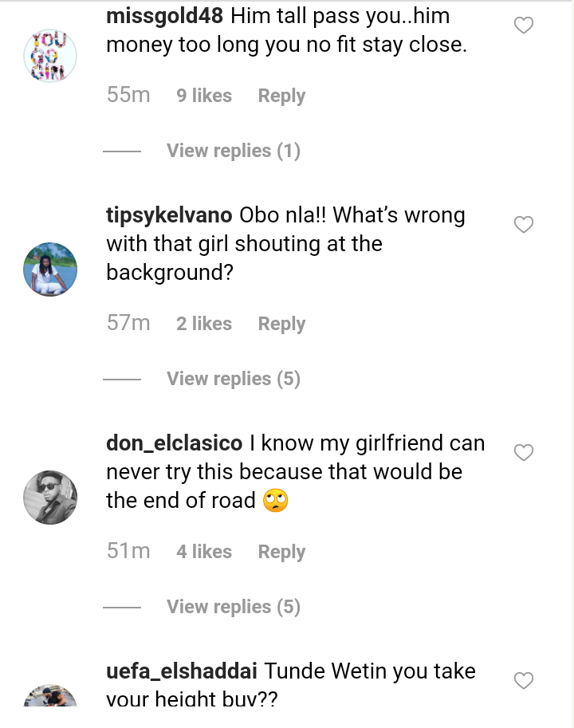The height and width of the screenshot is (728, 574).
Task: Open the tipsykelvano username link
Action: coord(169,215)
